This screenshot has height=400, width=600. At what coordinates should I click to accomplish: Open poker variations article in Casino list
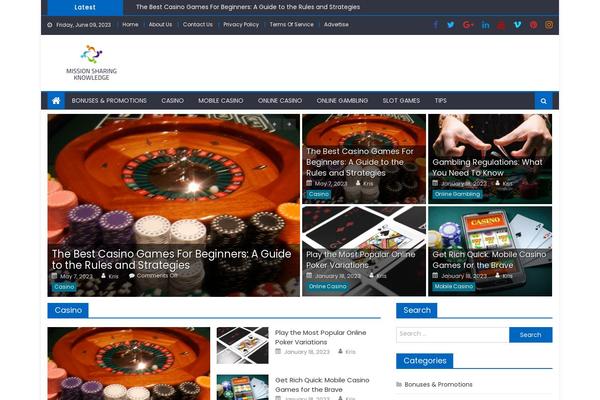pos(320,337)
